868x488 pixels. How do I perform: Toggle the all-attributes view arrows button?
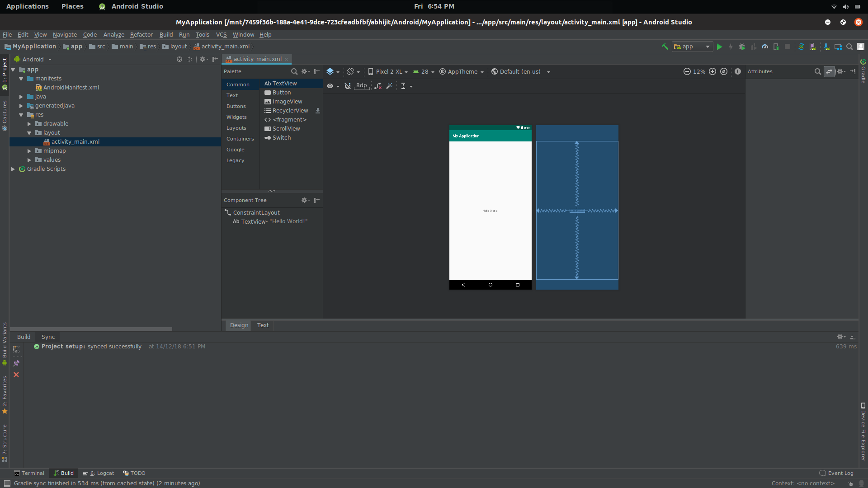(829, 71)
